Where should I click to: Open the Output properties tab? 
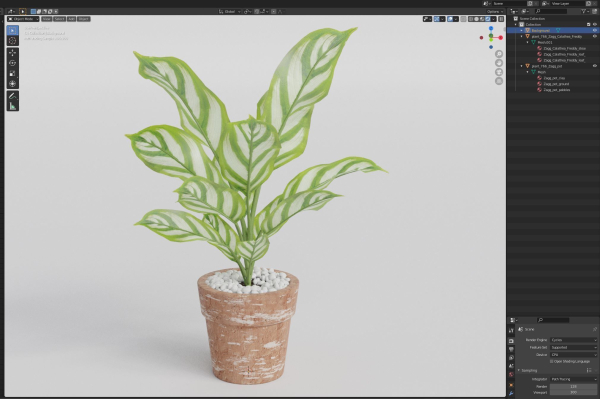point(511,349)
